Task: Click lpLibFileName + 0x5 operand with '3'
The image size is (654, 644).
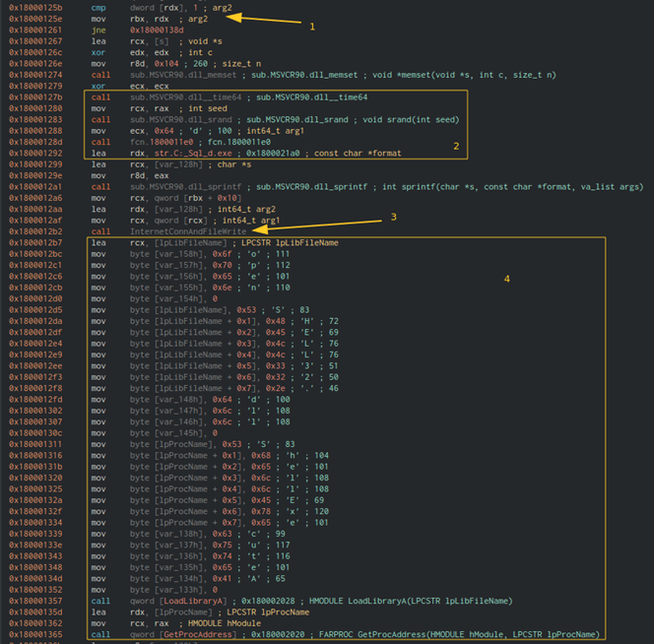Action: (205, 366)
